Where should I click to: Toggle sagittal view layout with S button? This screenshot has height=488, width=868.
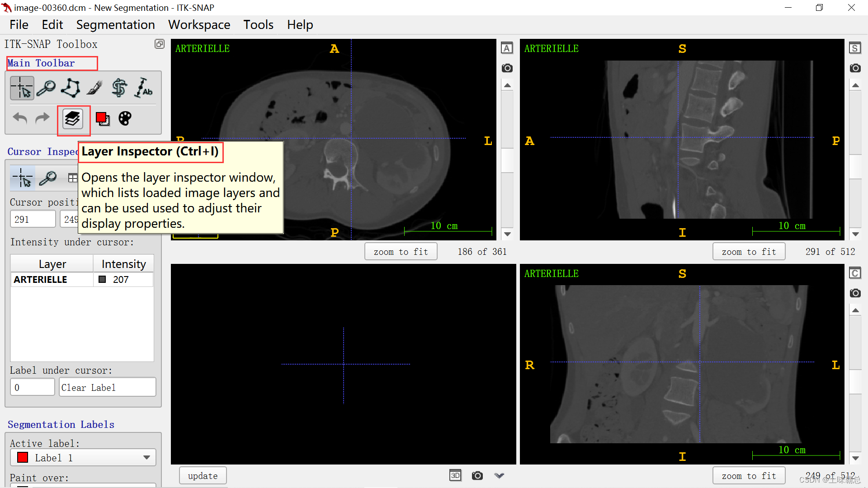(x=855, y=48)
